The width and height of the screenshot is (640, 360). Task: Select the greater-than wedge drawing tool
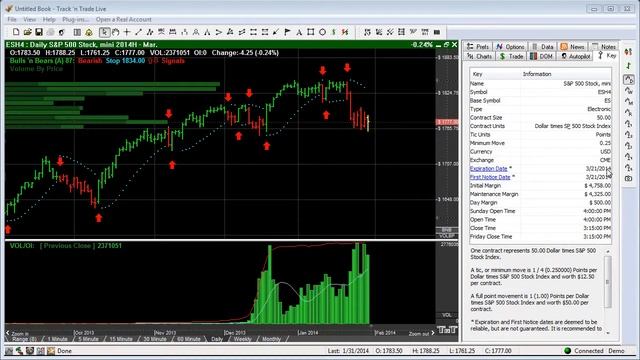[x=219, y=32]
